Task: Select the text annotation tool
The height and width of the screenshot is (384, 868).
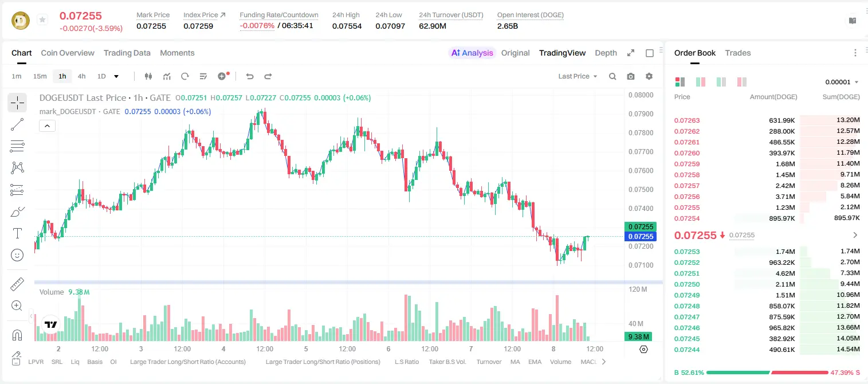Action: [x=17, y=233]
